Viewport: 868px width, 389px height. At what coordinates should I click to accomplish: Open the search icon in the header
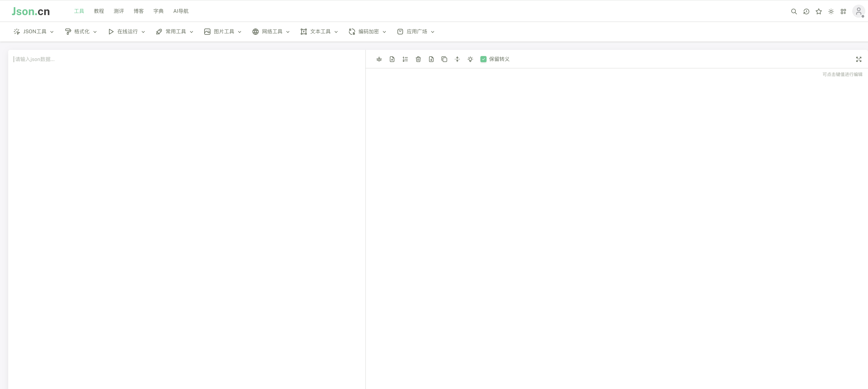[x=794, y=11]
